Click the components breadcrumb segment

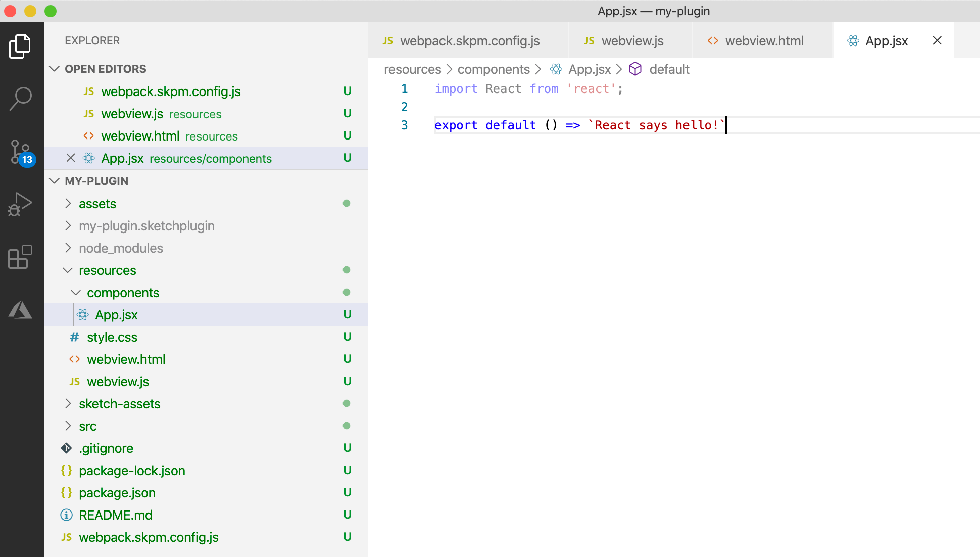pos(493,69)
